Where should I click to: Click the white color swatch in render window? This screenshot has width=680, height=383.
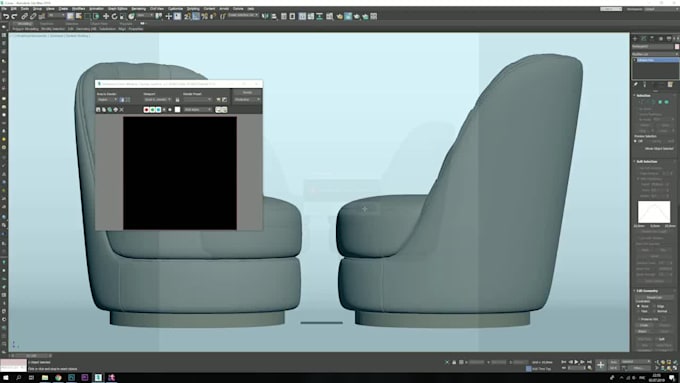(177, 110)
